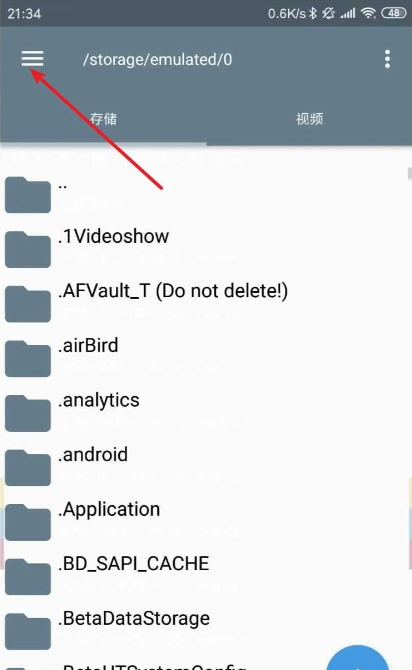This screenshot has width=412, height=670.
Task: Open the .BD_SAPI_CACHE folder
Action: (x=206, y=576)
